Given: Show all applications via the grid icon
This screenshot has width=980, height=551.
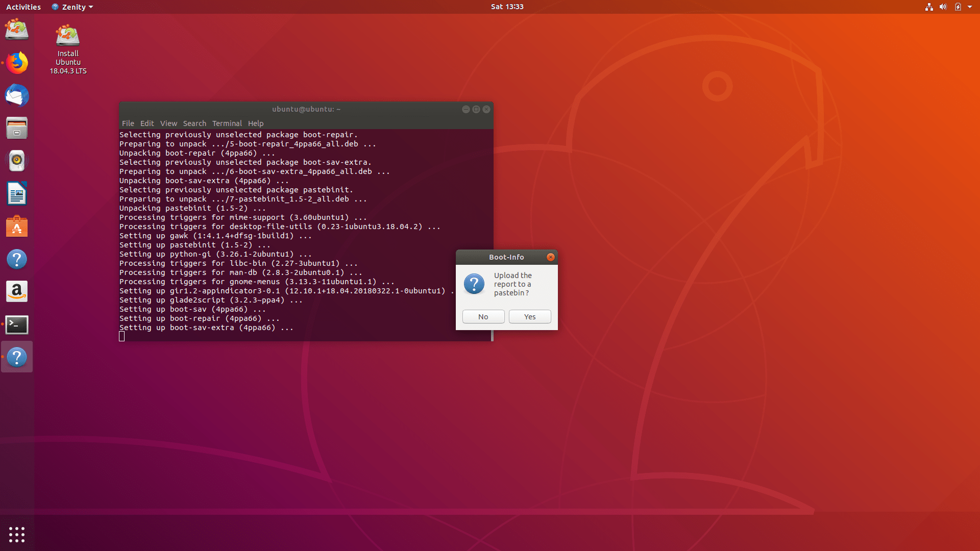Looking at the screenshot, I should coord(17,534).
